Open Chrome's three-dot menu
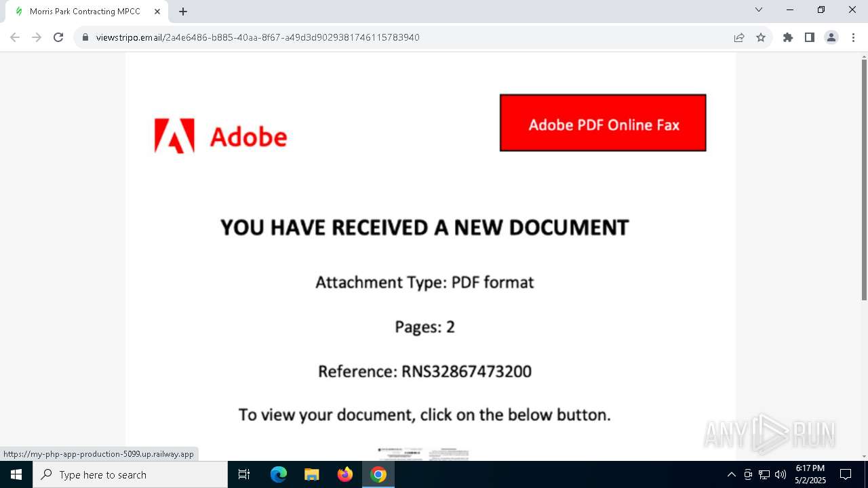868x488 pixels. (853, 37)
